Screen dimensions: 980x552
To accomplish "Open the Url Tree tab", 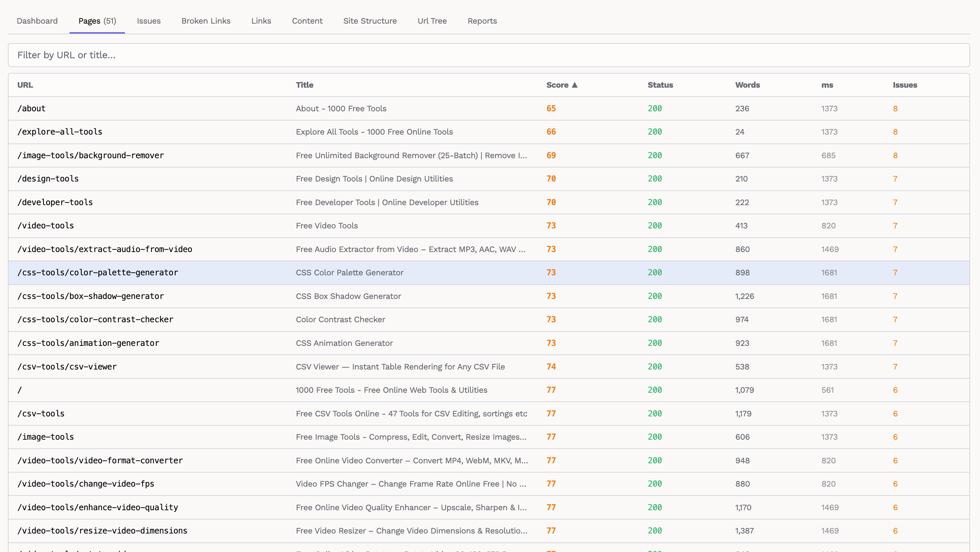I will [432, 21].
